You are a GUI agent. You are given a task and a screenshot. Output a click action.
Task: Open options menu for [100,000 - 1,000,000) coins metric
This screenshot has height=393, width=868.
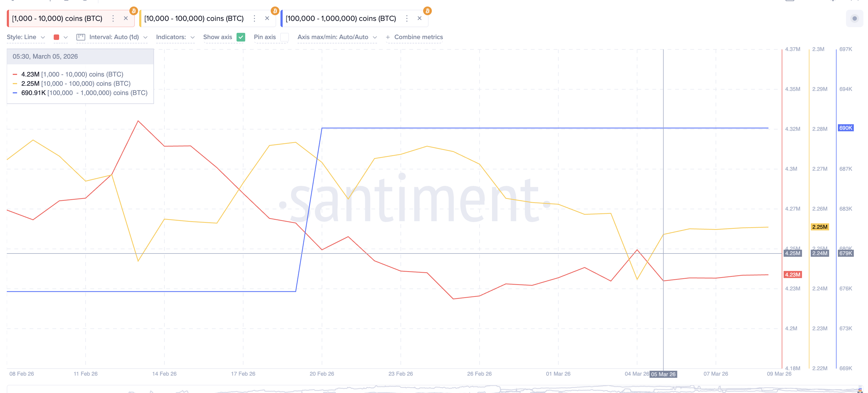tap(407, 18)
